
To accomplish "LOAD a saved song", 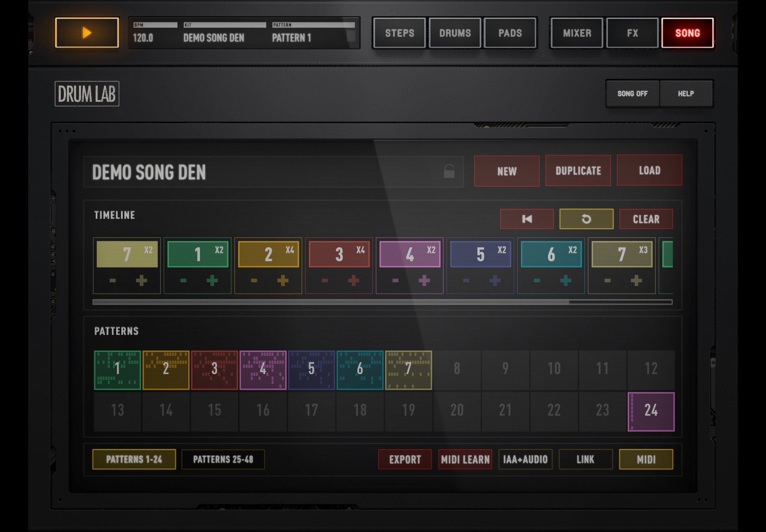I will (x=649, y=170).
